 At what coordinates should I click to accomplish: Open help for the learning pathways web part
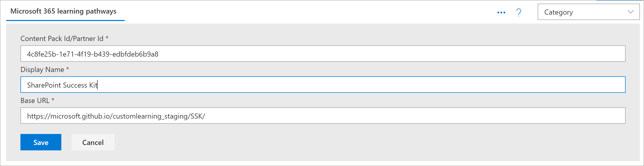(x=519, y=12)
